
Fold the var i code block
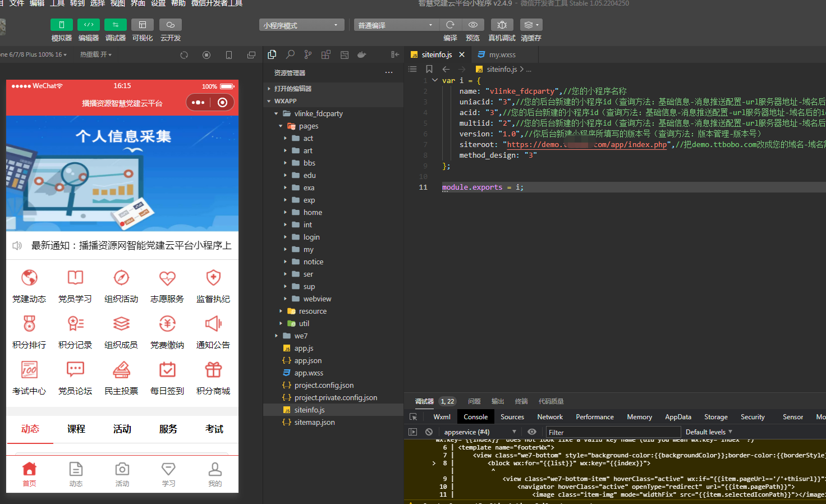pyautogui.click(x=435, y=80)
